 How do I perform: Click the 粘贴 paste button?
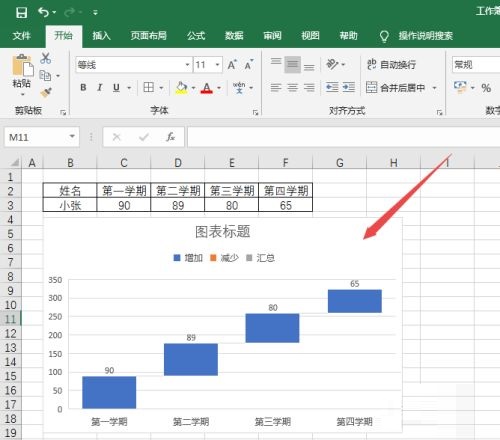point(22,75)
